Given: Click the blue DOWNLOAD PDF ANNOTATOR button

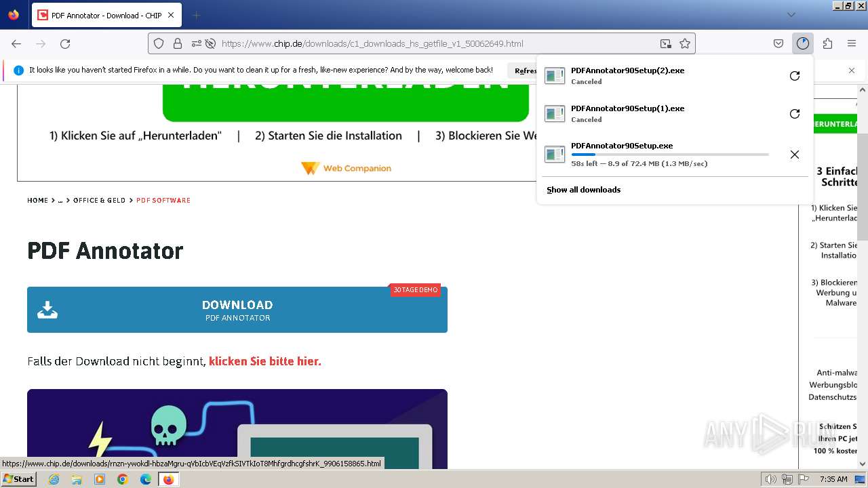Looking at the screenshot, I should [237, 310].
